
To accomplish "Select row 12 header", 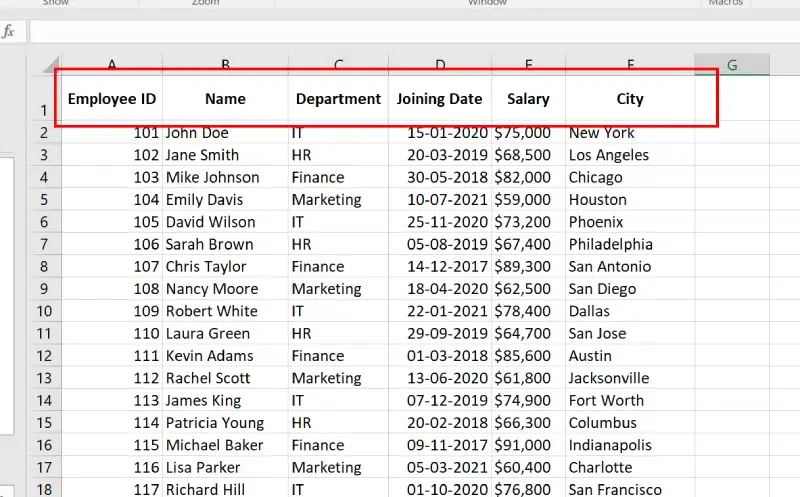I will [x=43, y=356].
